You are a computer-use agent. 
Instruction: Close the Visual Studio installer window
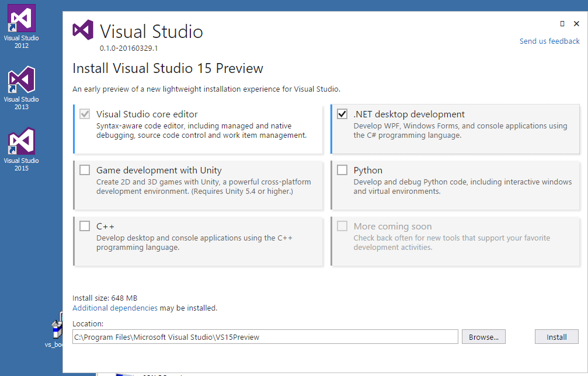pos(576,23)
